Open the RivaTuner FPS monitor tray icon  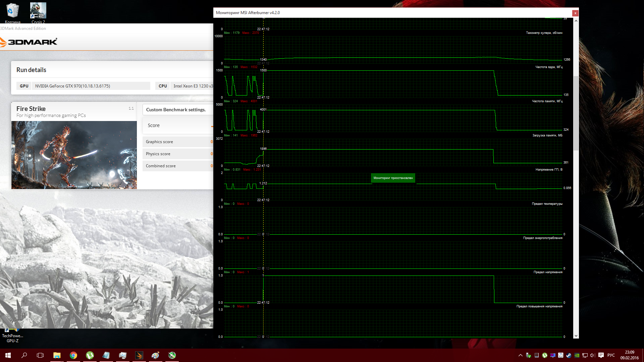pos(552,355)
